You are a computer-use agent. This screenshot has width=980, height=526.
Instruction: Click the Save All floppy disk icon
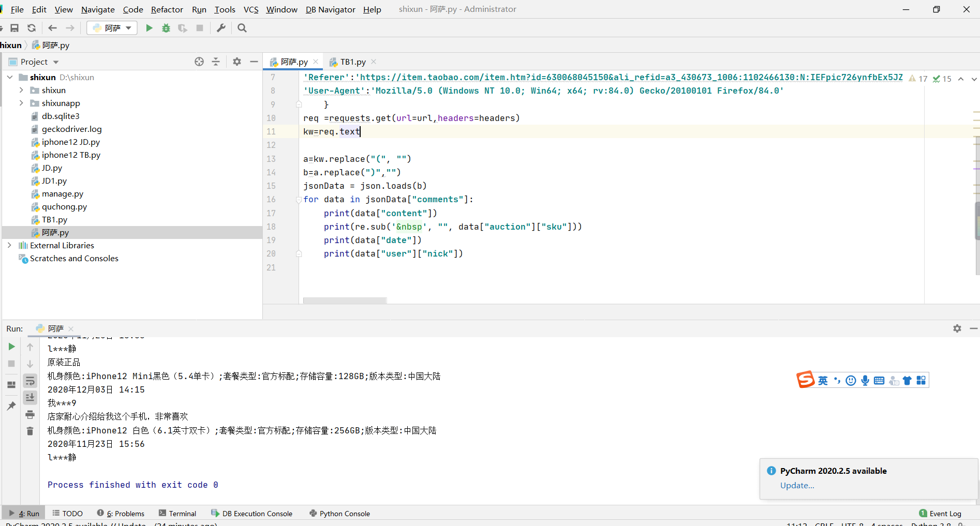pyautogui.click(x=14, y=28)
